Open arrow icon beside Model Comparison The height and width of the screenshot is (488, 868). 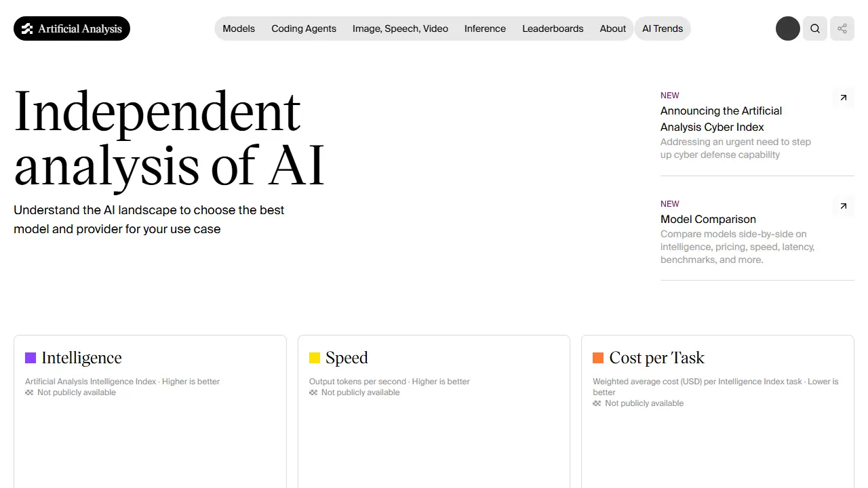[844, 206]
